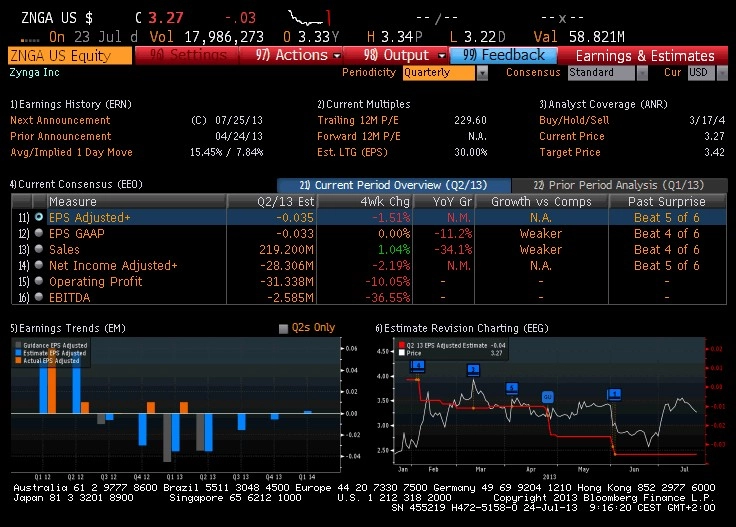
Task: Click the Earnings & Estimates title
Action: click(x=645, y=56)
